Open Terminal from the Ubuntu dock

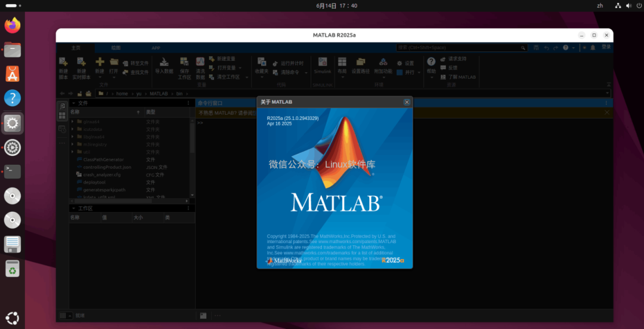[x=13, y=171]
